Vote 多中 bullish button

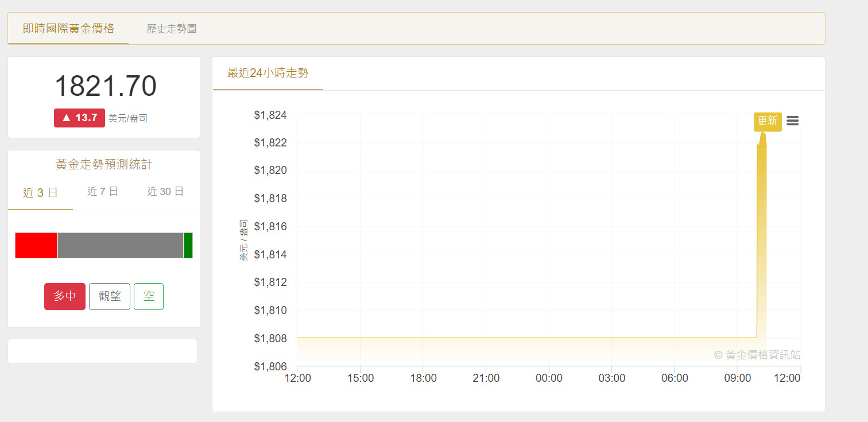(x=65, y=296)
